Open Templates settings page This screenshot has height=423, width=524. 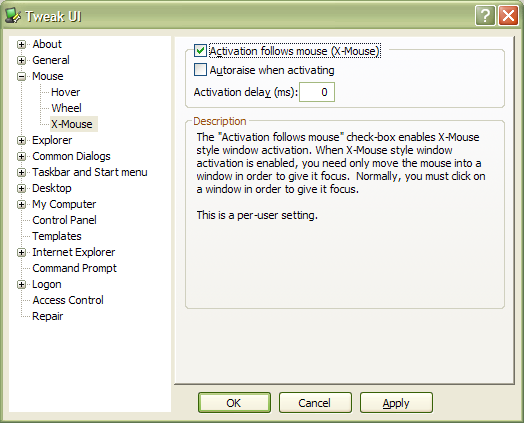pyautogui.click(x=57, y=236)
